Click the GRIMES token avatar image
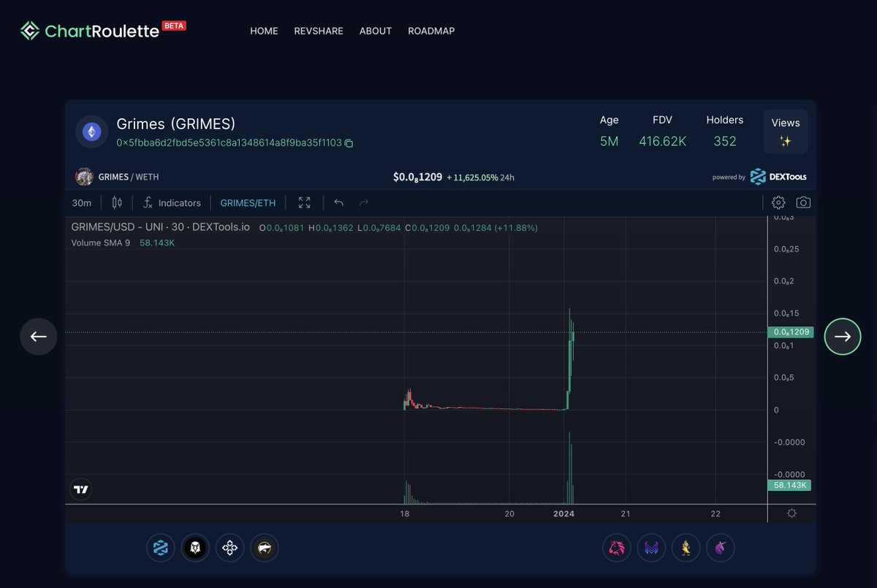Screen dimensions: 877x588 (85, 177)
